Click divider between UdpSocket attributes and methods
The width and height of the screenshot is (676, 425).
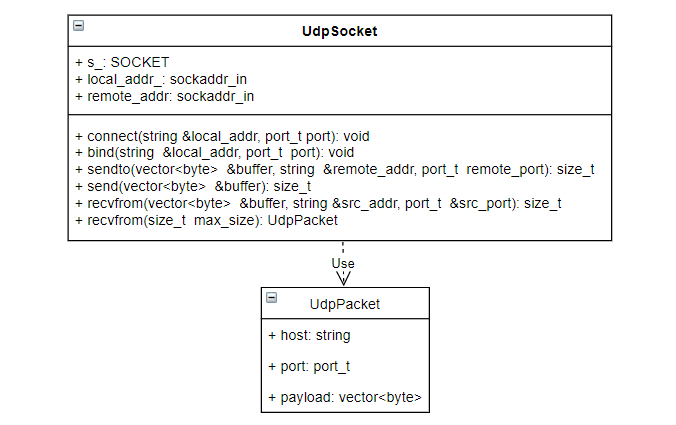coord(340,114)
